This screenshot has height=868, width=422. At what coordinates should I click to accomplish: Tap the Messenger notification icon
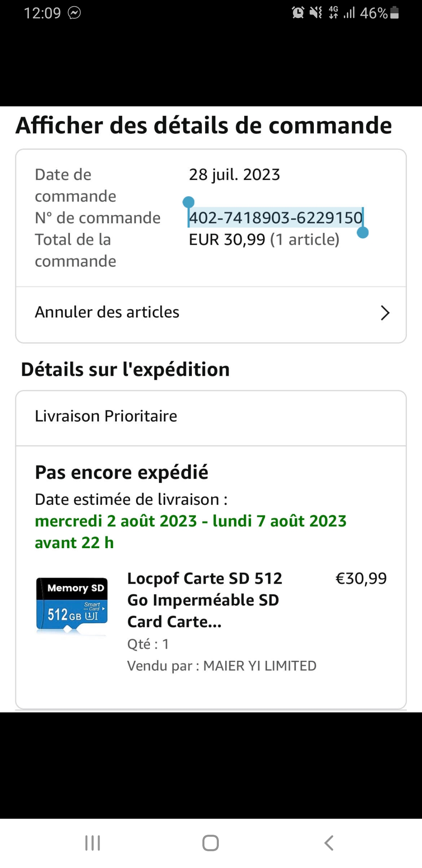coord(74,13)
